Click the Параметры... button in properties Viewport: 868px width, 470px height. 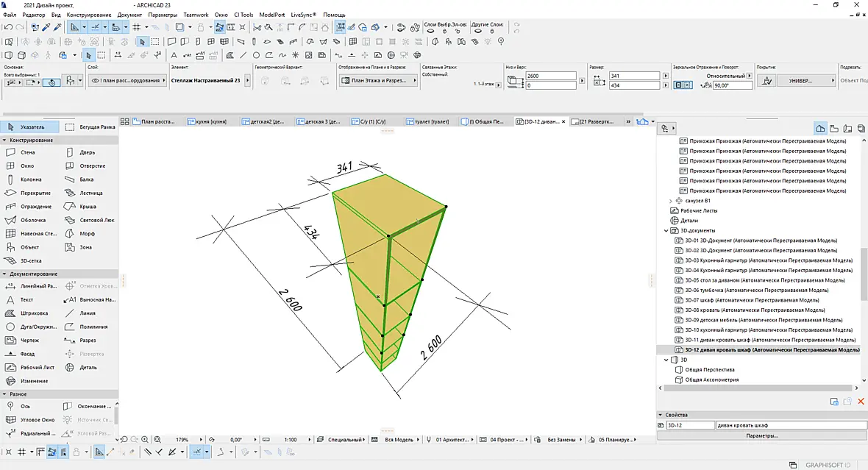click(762, 435)
